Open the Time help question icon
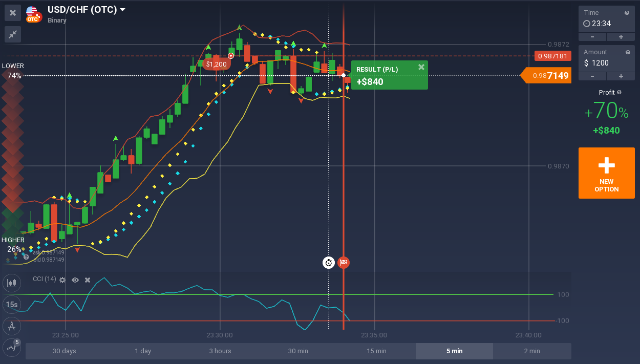Viewport: 640px width, 364px height. [627, 13]
